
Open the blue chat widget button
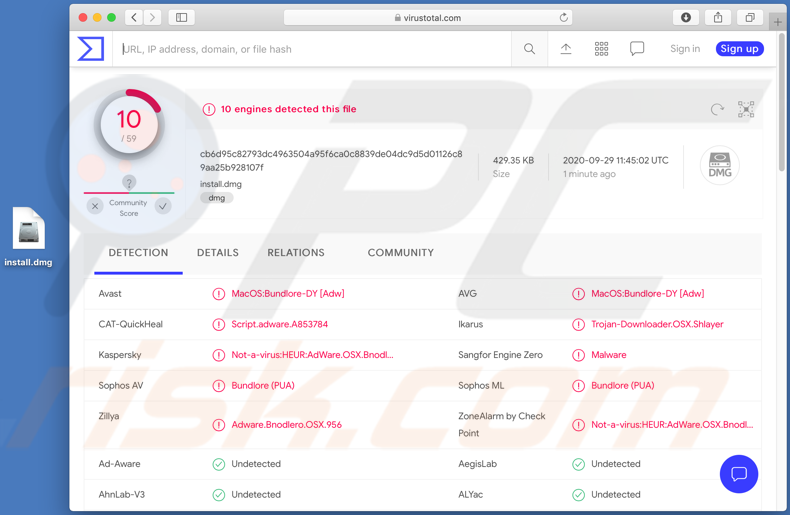pyautogui.click(x=739, y=474)
